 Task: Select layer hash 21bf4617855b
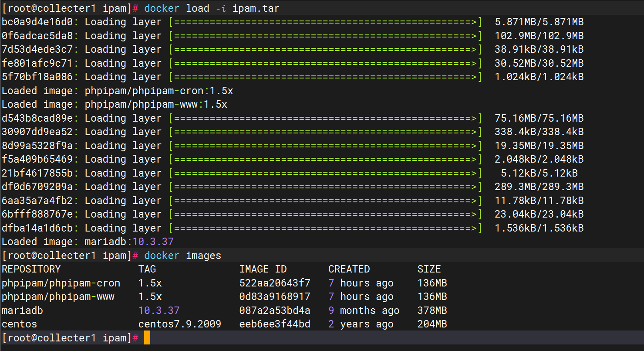pyautogui.click(x=37, y=173)
